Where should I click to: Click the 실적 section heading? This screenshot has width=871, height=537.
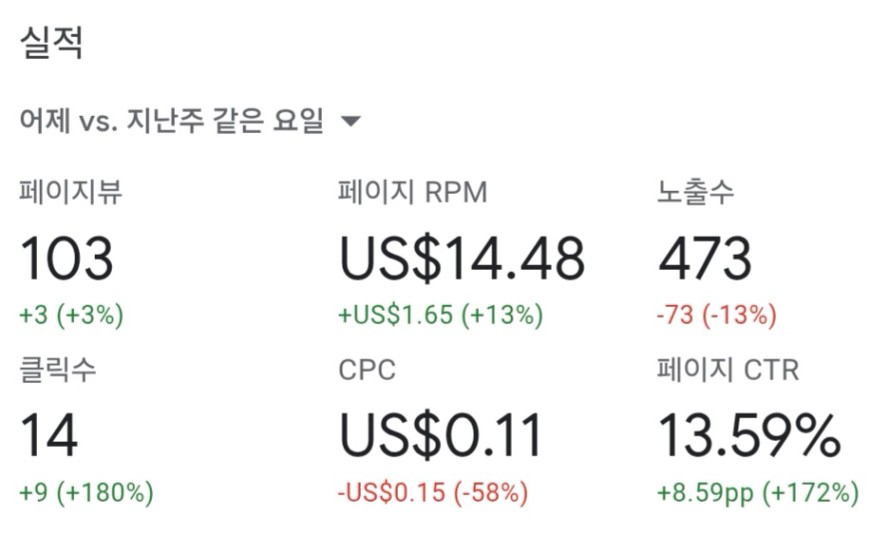click(x=52, y=42)
